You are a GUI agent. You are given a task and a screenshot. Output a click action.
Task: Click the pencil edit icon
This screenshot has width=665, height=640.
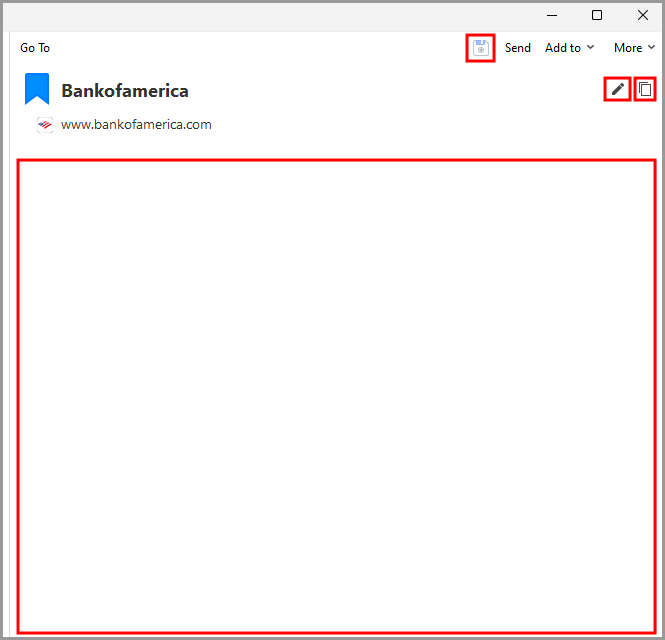click(618, 89)
